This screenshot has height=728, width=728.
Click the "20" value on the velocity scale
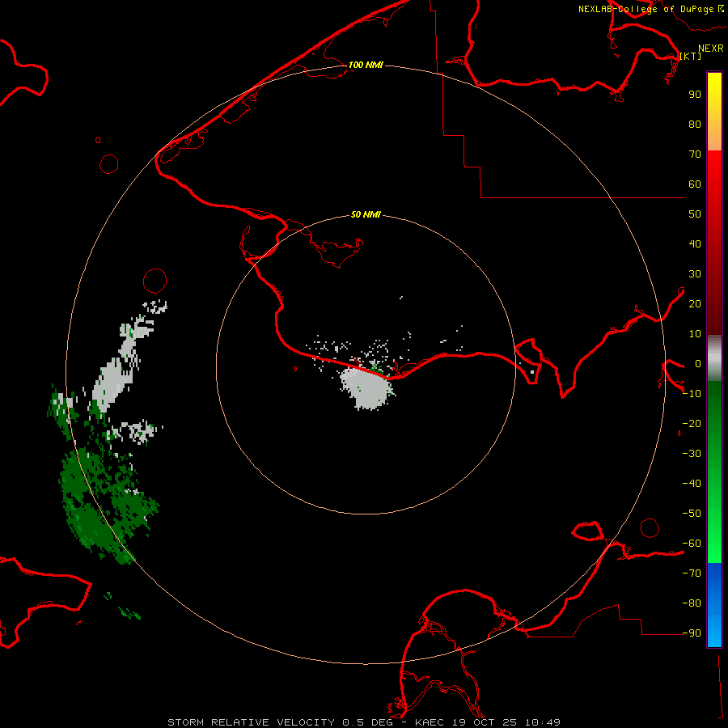tap(695, 304)
